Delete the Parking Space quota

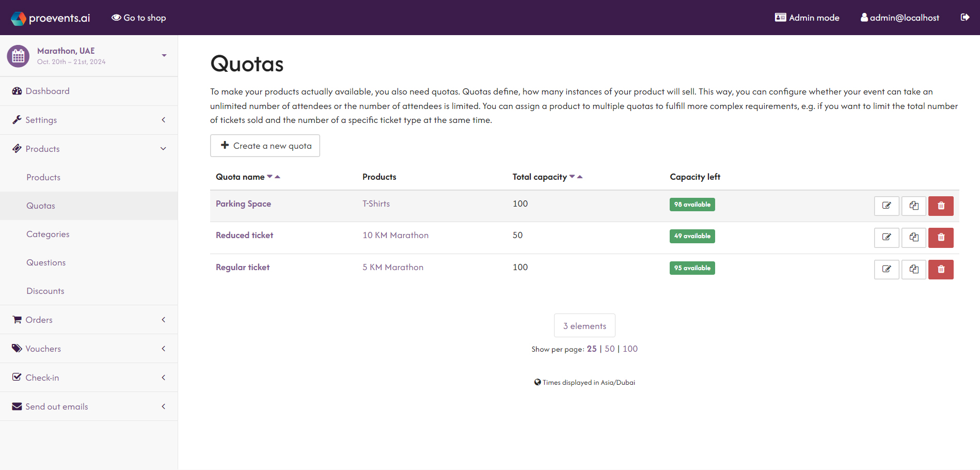[x=940, y=206]
